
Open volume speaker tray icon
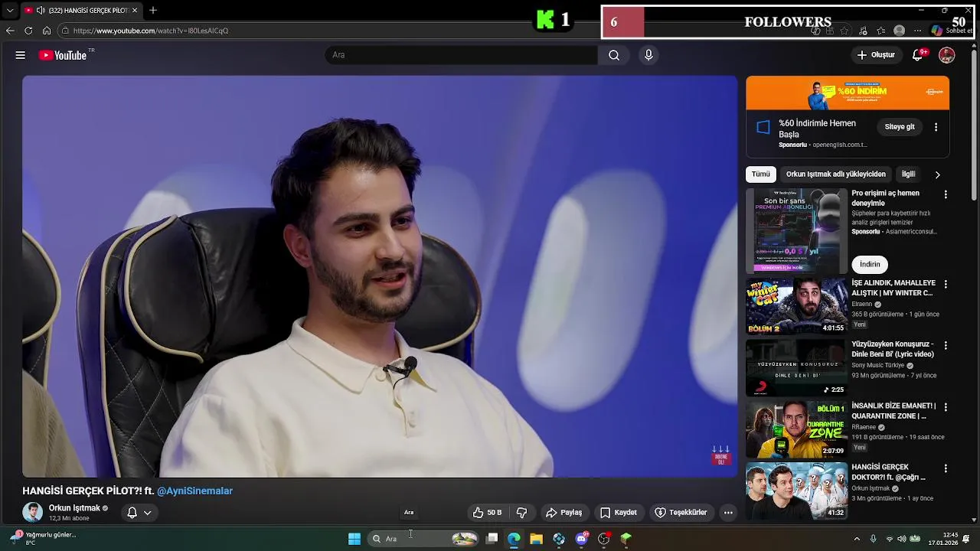(902, 539)
